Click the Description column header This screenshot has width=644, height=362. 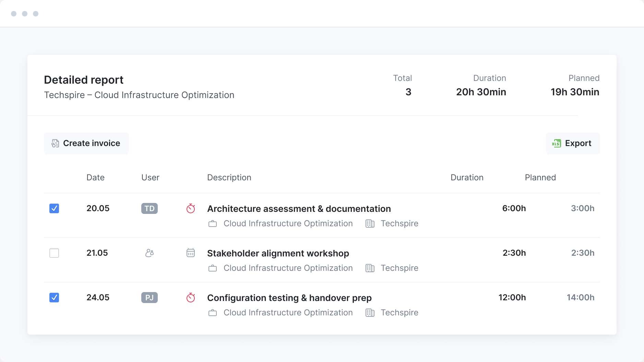coord(229,178)
